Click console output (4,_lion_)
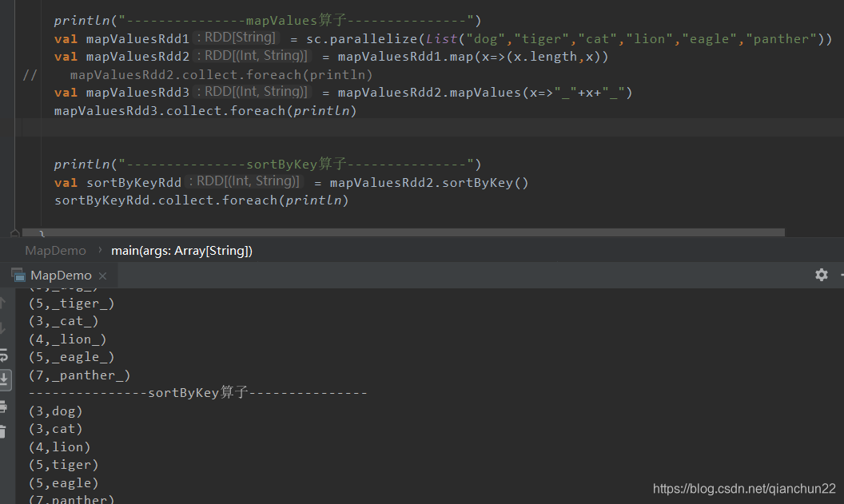844x504 pixels. pos(67,339)
